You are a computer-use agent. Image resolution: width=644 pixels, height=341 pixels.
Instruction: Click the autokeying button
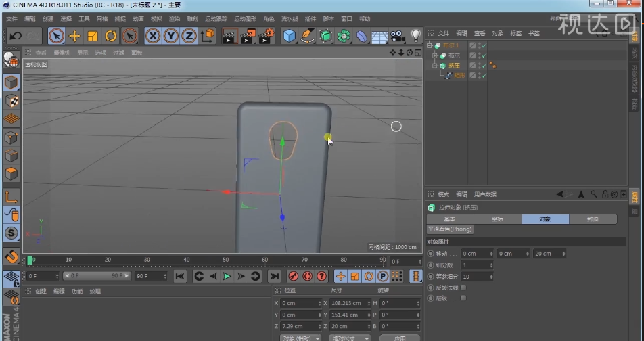click(x=307, y=277)
